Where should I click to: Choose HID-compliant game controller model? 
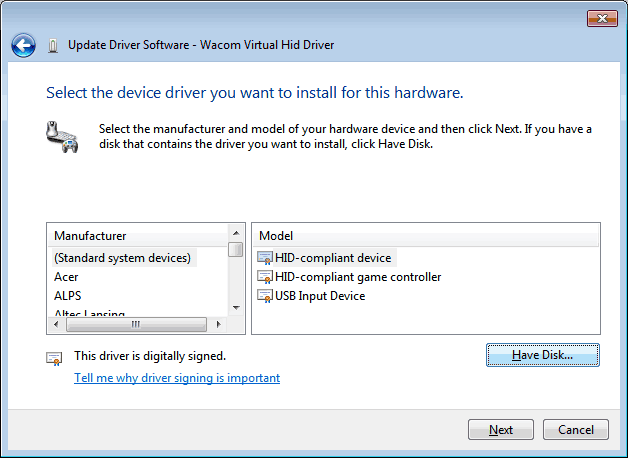pyautogui.click(x=358, y=277)
